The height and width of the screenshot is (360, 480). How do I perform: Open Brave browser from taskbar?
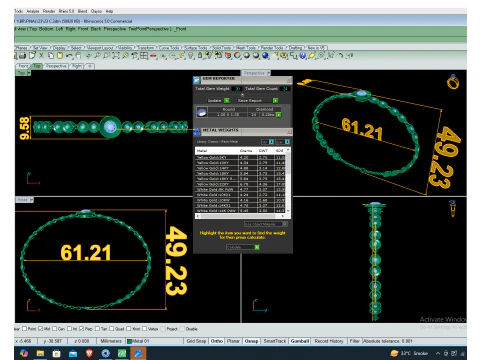tap(89, 353)
